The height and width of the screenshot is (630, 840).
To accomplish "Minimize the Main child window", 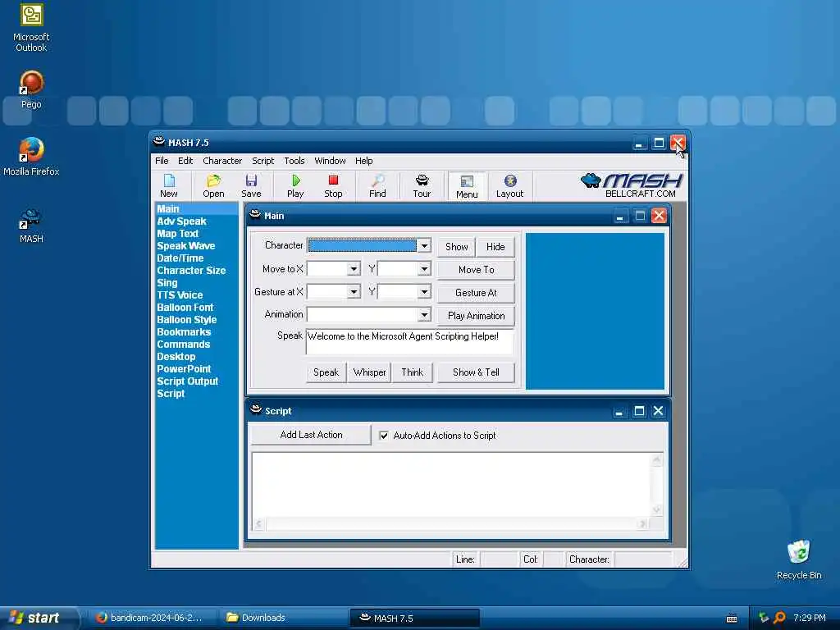I will point(620,216).
